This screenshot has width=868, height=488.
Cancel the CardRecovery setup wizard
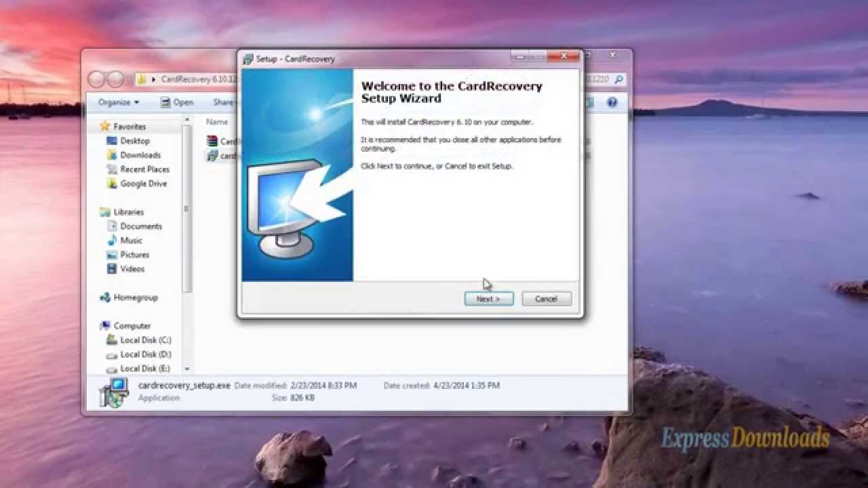[x=547, y=299]
